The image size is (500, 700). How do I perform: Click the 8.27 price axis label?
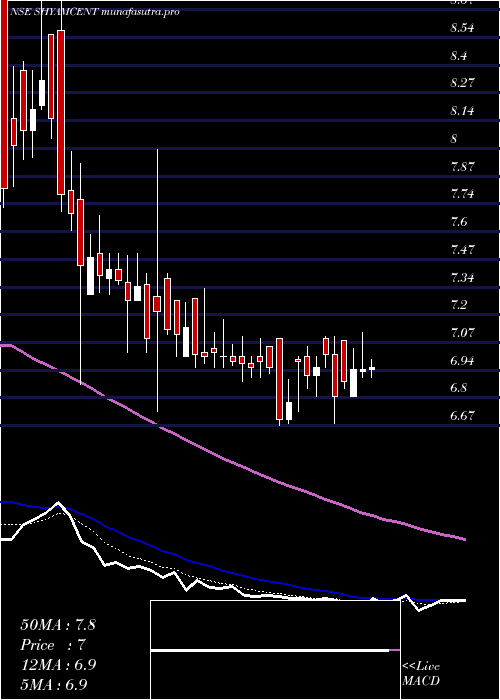tap(462, 83)
